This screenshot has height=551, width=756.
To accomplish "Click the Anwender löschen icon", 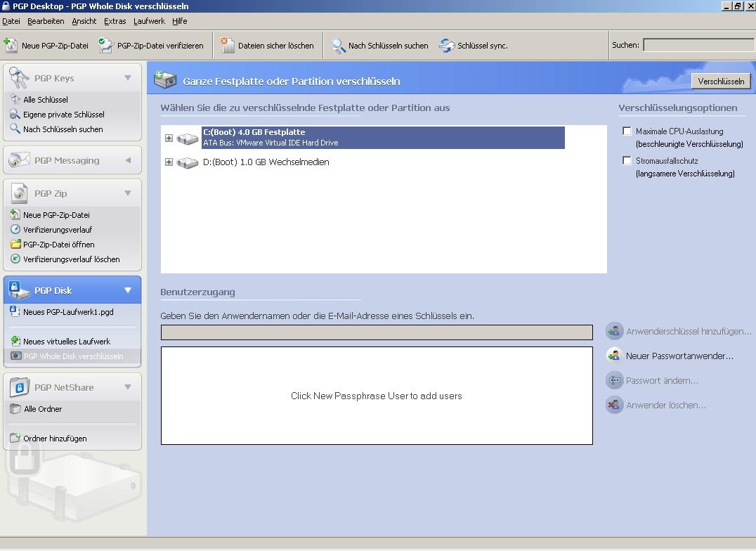I will pyautogui.click(x=614, y=405).
